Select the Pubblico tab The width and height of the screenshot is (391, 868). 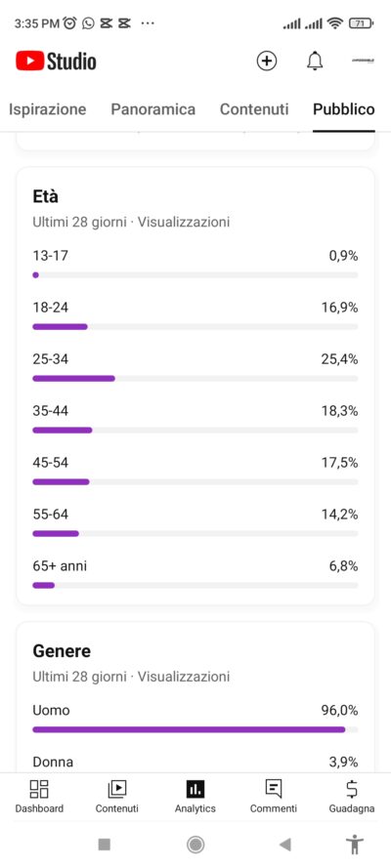click(x=344, y=109)
